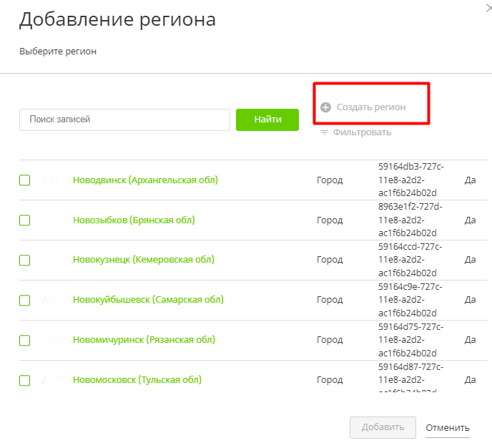Open the Новодвинск (Архангельская обл) link
Image resolution: width=492 pixels, height=448 pixels.
[x=145, y=180]
